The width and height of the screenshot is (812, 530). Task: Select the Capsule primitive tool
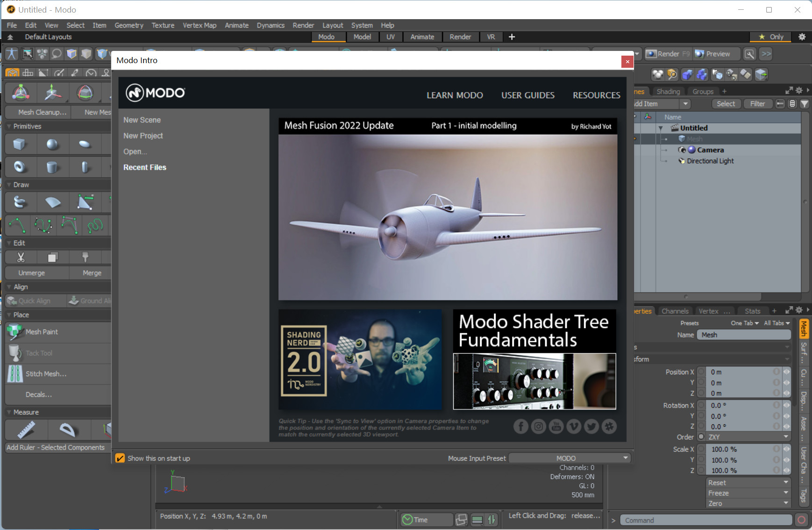click(85, 167)
